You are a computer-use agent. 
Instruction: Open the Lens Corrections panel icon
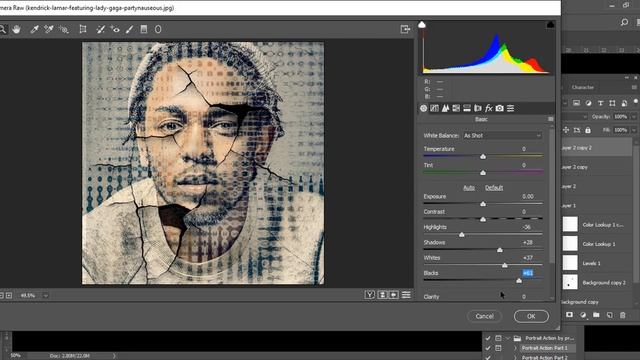[x=478, y=108]
